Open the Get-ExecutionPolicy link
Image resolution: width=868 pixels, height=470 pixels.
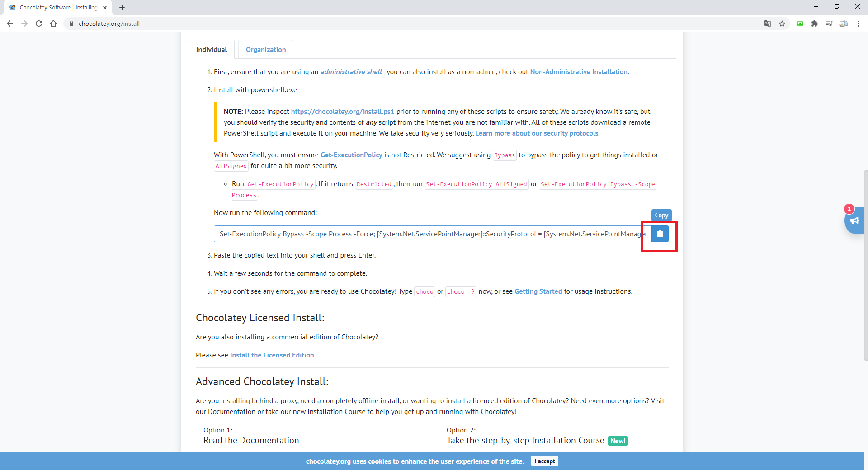click(351, 155)
